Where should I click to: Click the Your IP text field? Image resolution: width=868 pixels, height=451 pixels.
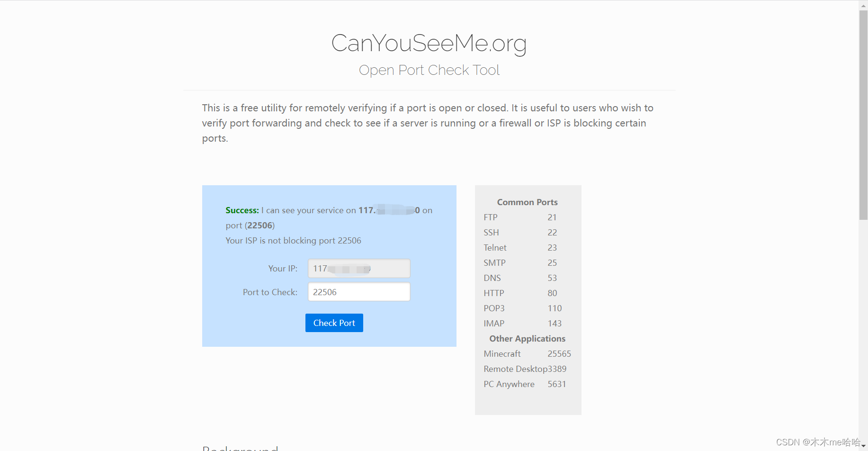(358, 269)
